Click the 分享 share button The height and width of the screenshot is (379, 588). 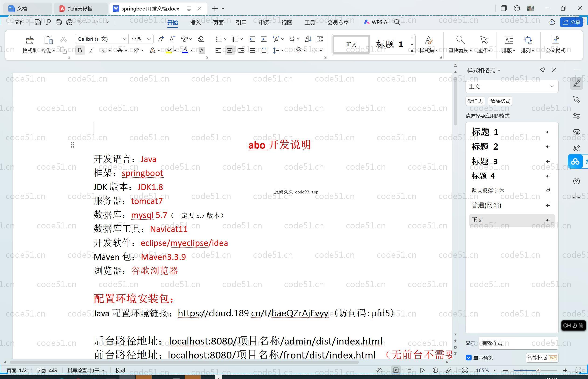coord(571,22)
